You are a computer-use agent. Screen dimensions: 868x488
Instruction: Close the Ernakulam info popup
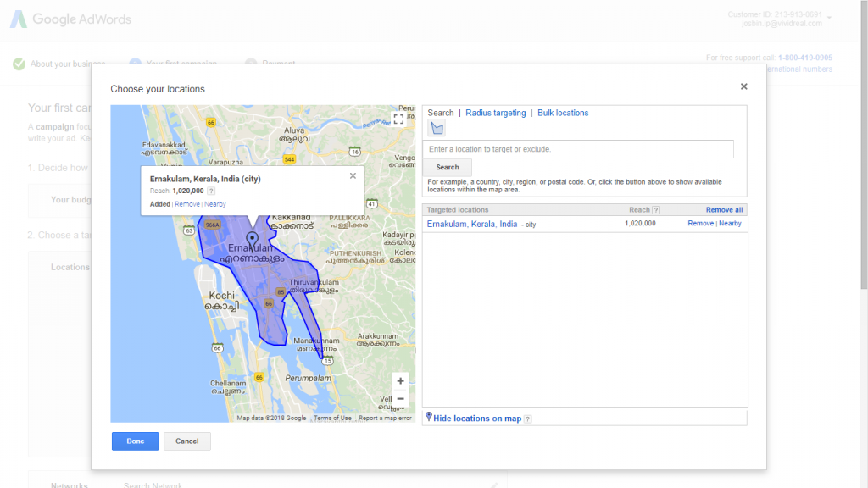[x=353, y=176]
